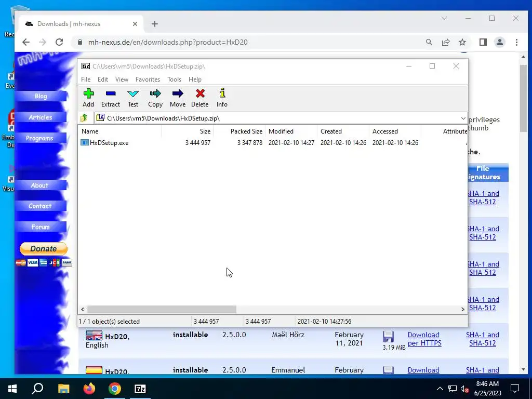Open the Programs sidebar link
The width and height of the screenshot is (532, 399).
(39, 138)
